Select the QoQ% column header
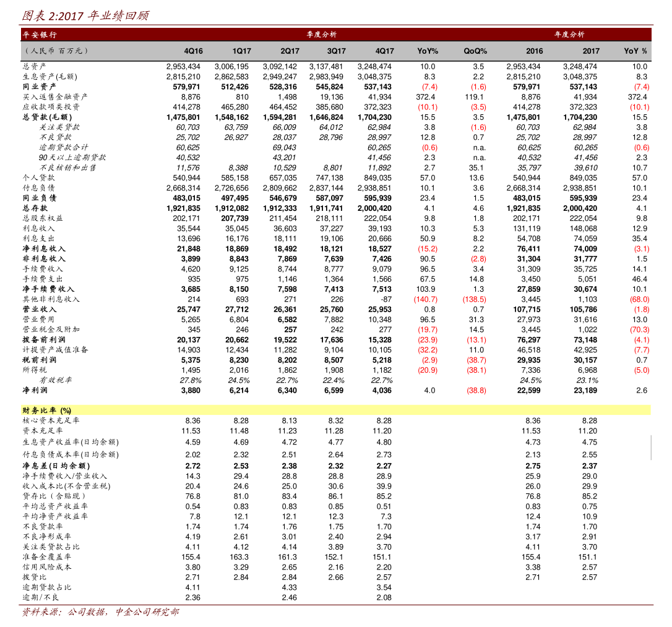The height and width of the screenshot is (627, 672). [475, 51]
